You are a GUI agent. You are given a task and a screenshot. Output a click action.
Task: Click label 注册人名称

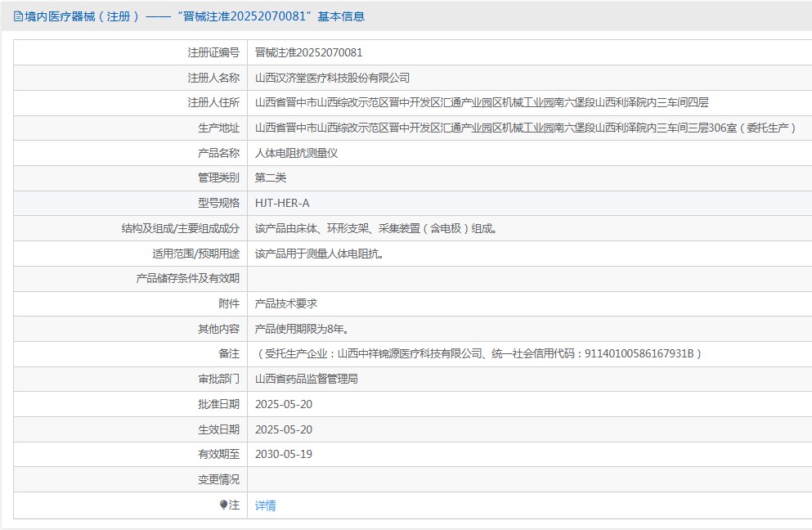(213, 78)
